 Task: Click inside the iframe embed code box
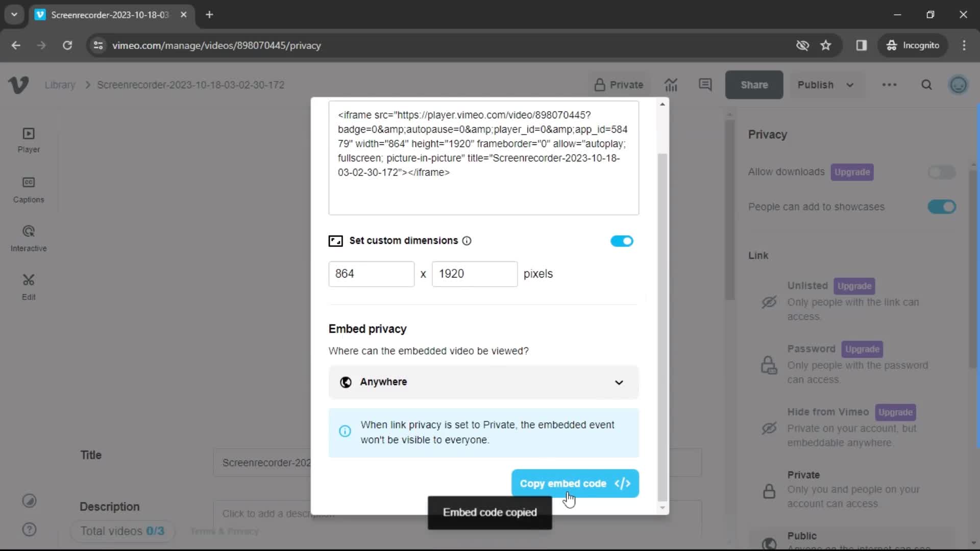483,158
